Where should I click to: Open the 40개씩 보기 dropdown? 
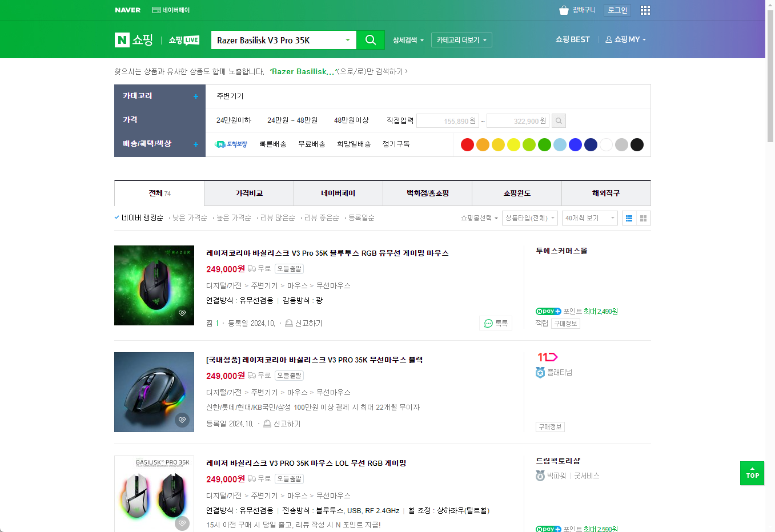click(590, 218)
